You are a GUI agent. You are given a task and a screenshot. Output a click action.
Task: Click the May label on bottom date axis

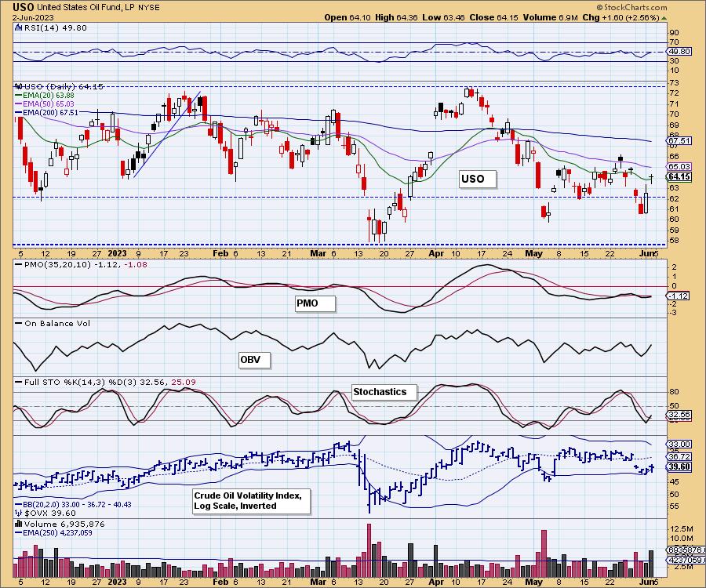[x=534, y=582]
